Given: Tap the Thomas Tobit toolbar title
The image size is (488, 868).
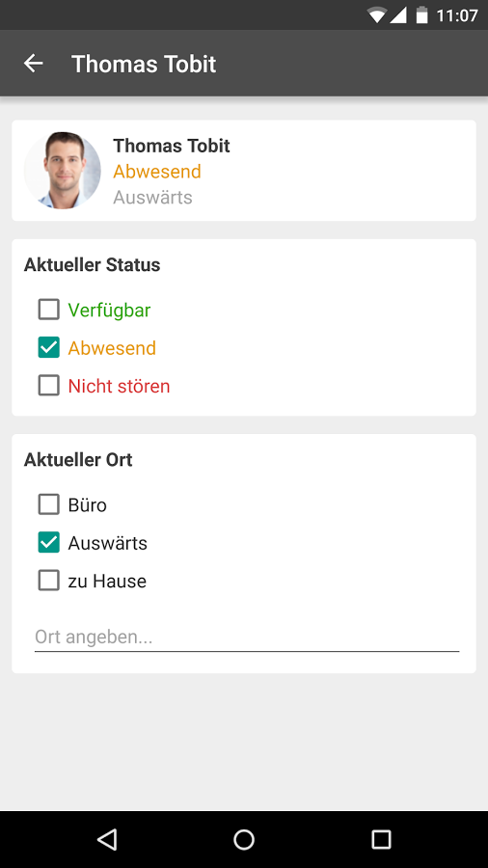Looking at the screenshot, I should (144, 64).
